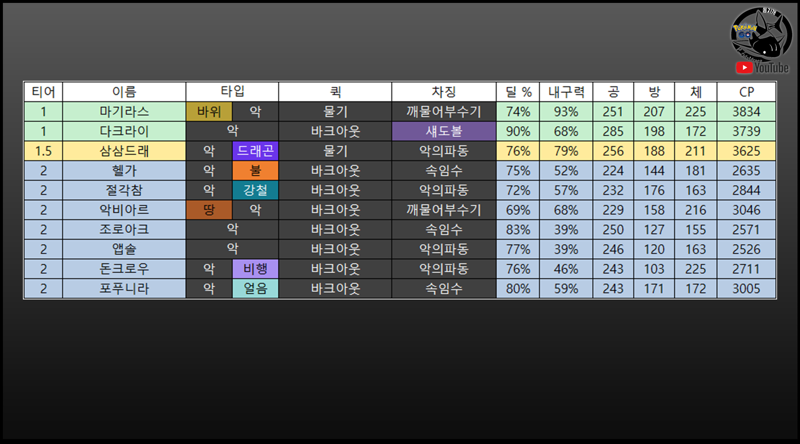The image size is (800, 444).
Task: Select the 딜 % column header
Action: pos(518,92)
